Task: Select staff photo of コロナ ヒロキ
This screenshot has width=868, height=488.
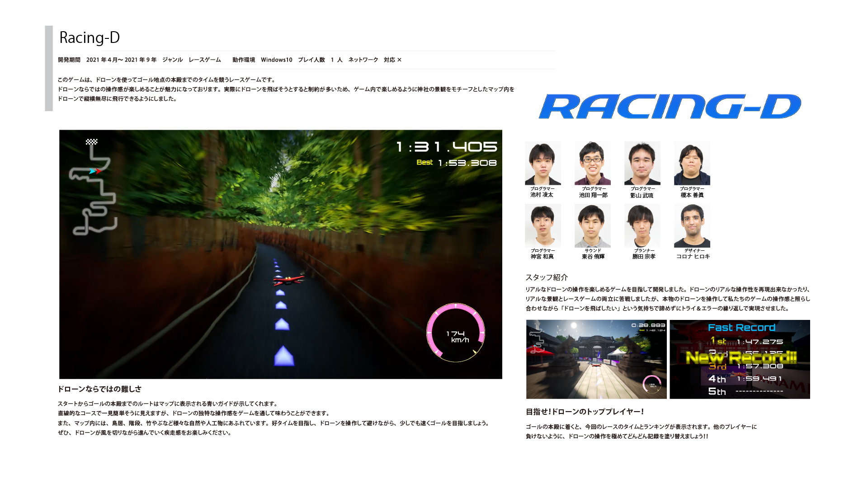Action: [692, 225]
